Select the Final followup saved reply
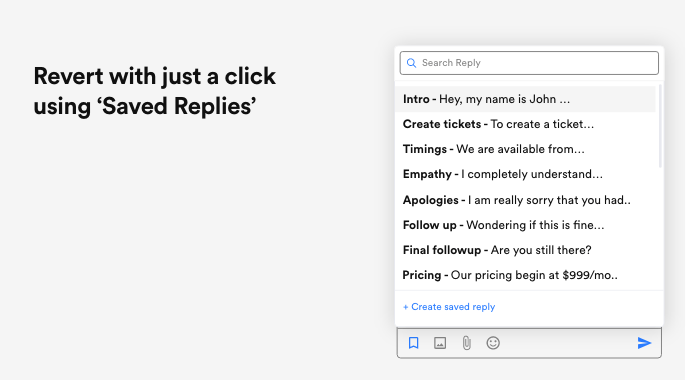This screenshot has height=380, width=696. [x=526, y=250]
